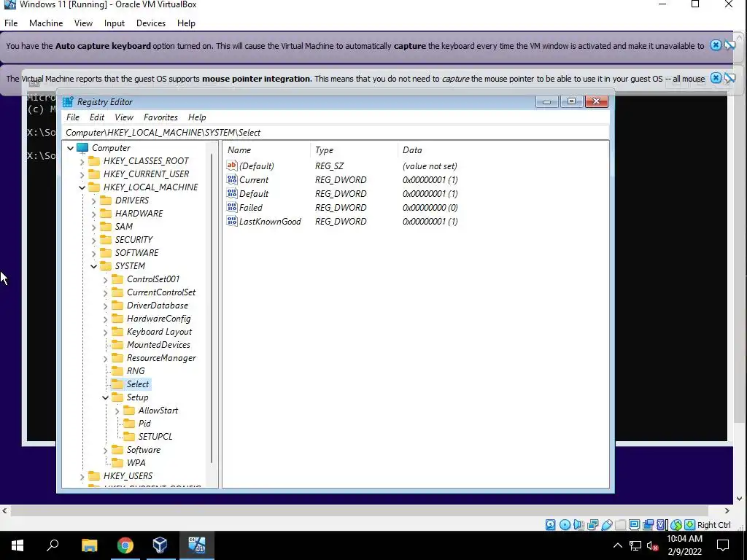Click the Current DWORD value icon

coord(232,179)
